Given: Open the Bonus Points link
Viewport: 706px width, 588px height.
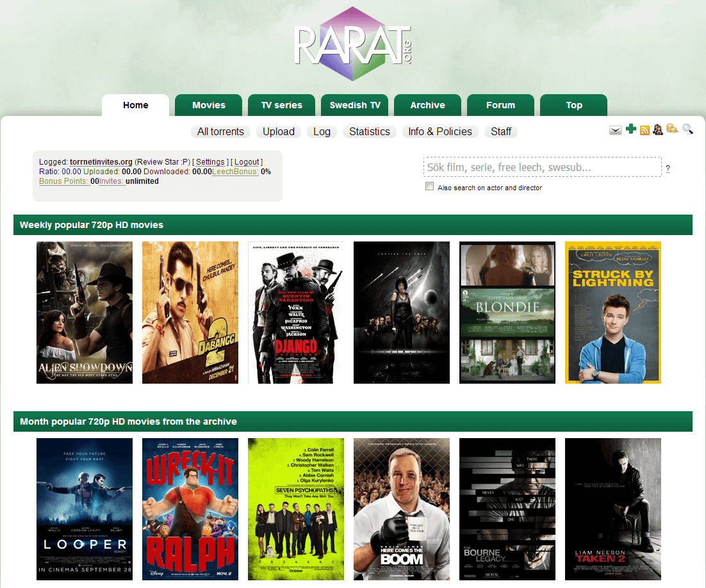Looking at the screenshot, I should pyautogui.click(x=64, y=181).
